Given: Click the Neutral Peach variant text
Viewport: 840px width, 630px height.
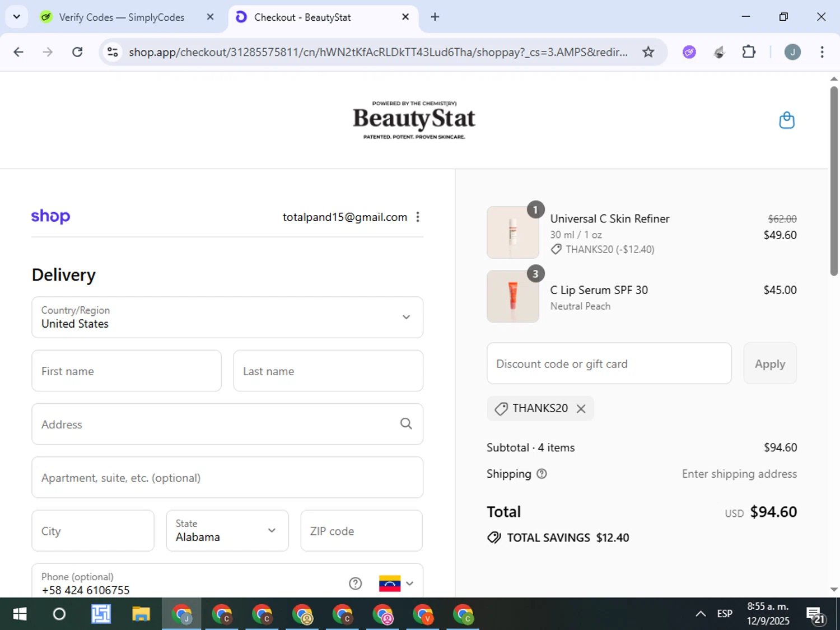Looking at the screenshot, I should click(580, 306).
